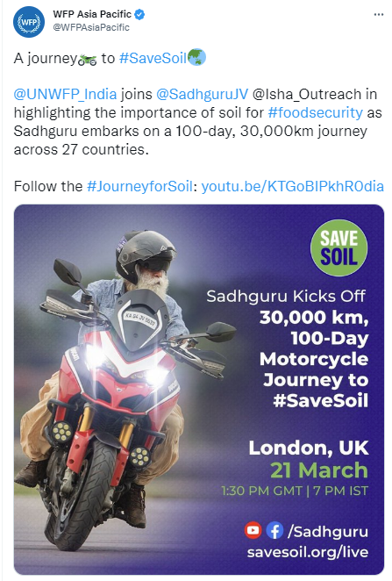This screenshot has width=392, height=581.
Task: Click the savesoil.org/live text in poster
Action: click(308, 552)
